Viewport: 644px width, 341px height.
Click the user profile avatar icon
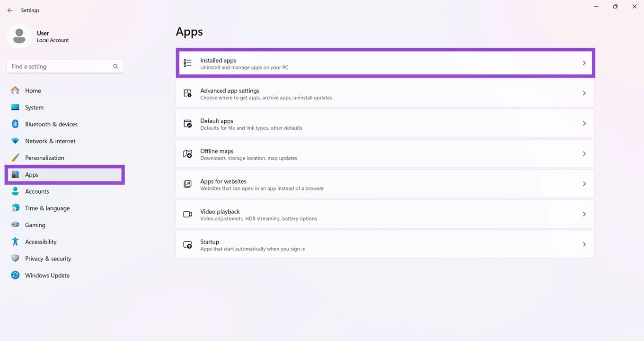tap(19, 36)
